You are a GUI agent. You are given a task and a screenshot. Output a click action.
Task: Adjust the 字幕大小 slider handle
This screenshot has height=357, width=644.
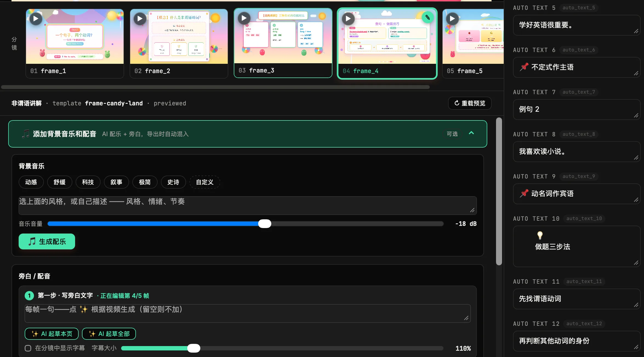pos(194,348)
